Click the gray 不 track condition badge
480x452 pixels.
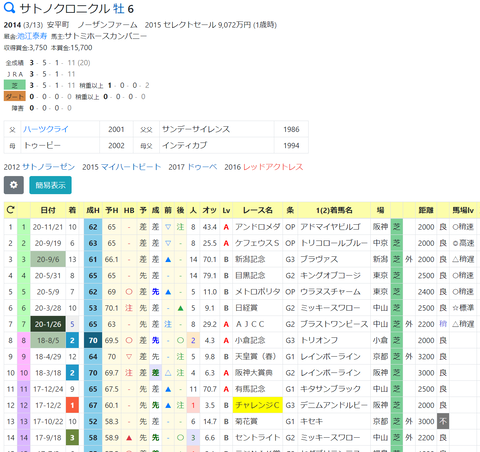[443, 421]
